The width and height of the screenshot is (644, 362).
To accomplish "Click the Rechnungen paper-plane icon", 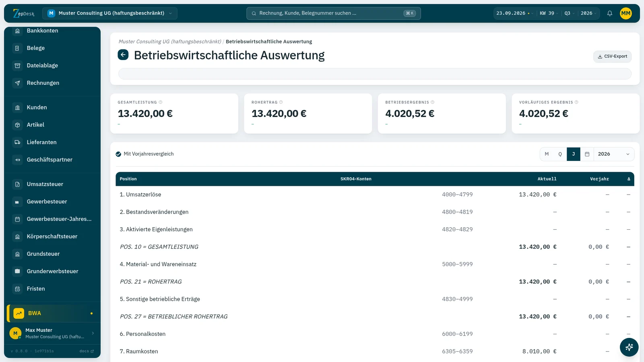I will 17,83.
